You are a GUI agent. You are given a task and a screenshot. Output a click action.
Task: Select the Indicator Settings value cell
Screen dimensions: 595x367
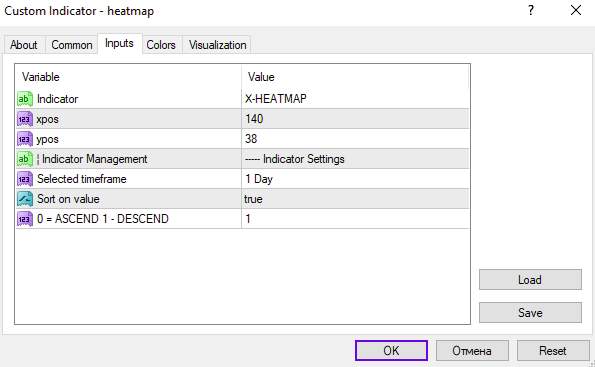[x=355, y=159]
